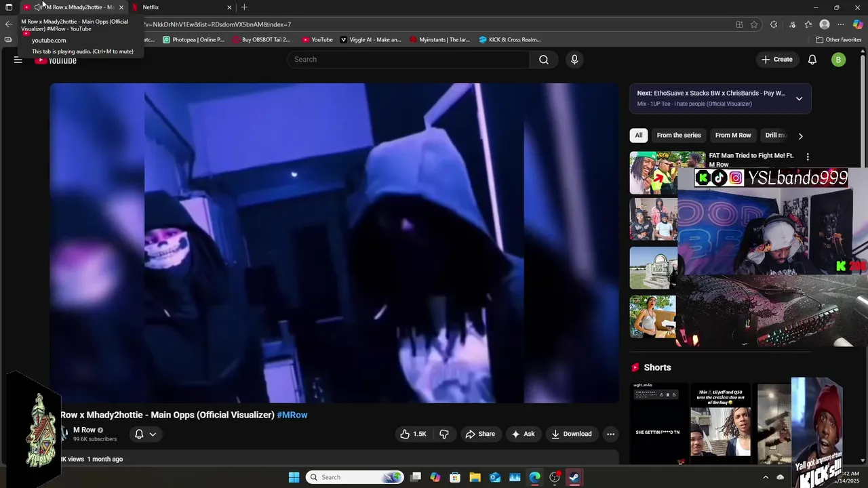
Task: Open more actions three-dot menu under video
Action: point(610,434)
